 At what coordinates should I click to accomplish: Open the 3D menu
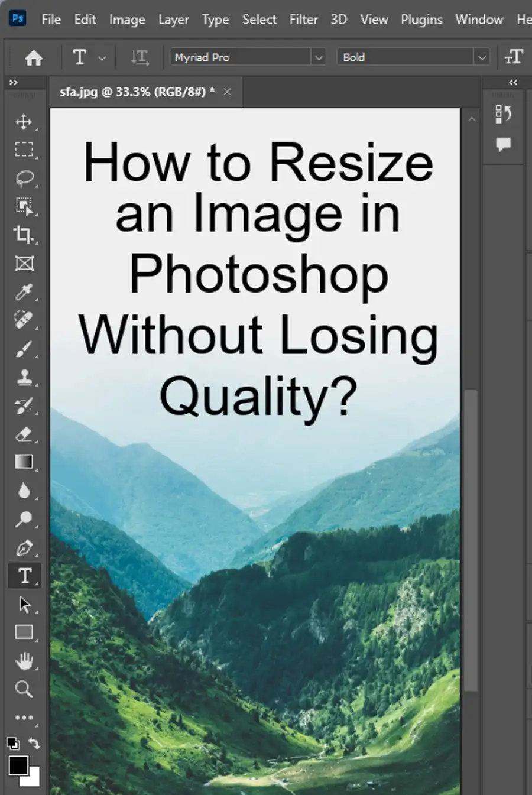(x=339, y=20)
